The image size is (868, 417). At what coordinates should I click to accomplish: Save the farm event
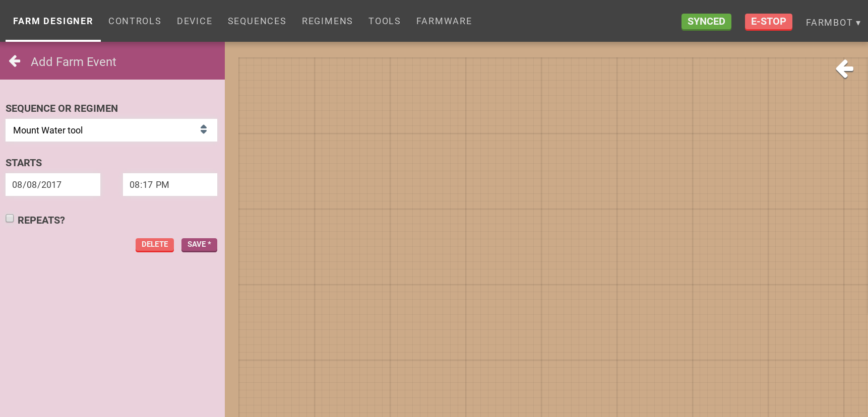pos(199,244)
